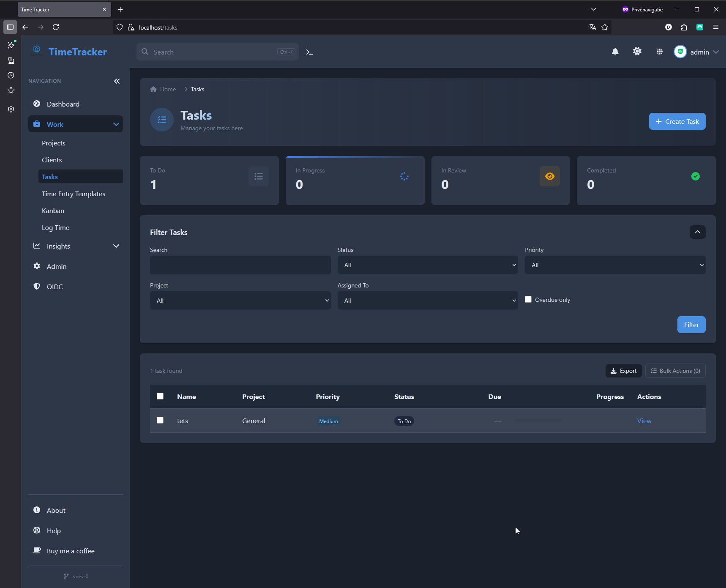Screen dimensions: 726x588
Task: Open the View link for tets
Action: click(644, 421)
